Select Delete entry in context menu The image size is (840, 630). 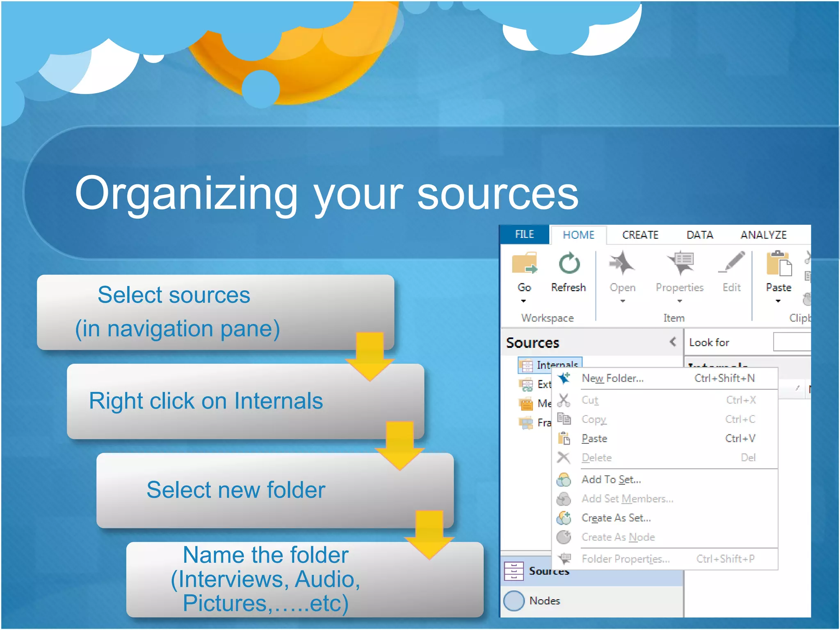click(x=665, y=457)
